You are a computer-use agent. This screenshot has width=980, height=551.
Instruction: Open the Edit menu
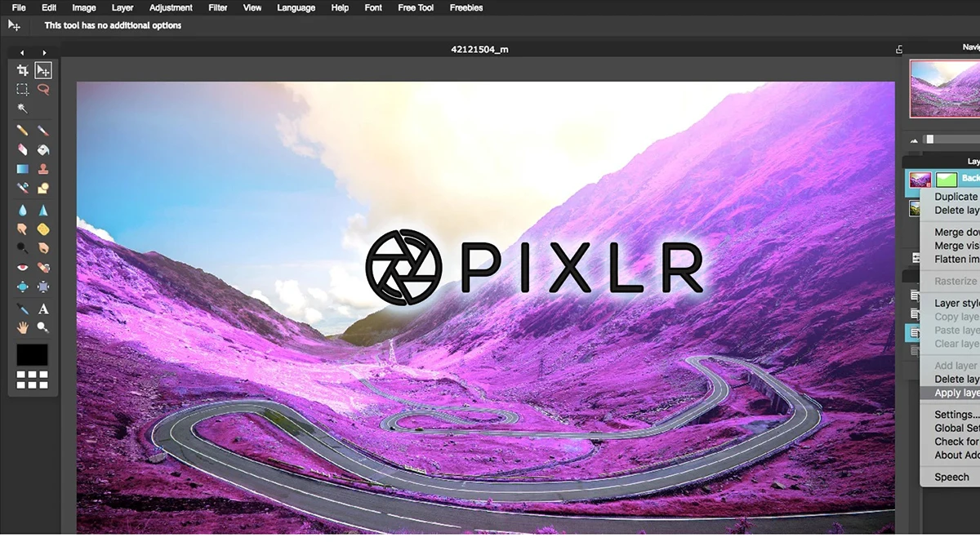point(49,7)
